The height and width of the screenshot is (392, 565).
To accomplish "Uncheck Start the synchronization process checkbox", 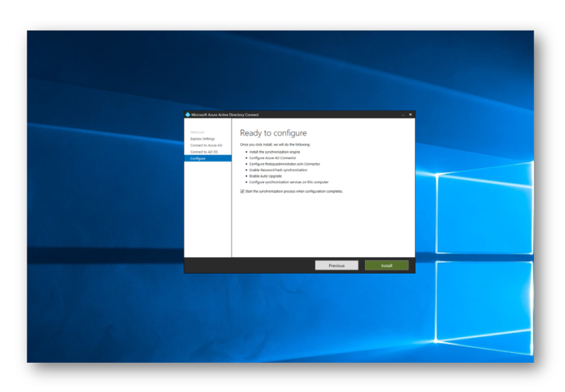I will [242, 191].
